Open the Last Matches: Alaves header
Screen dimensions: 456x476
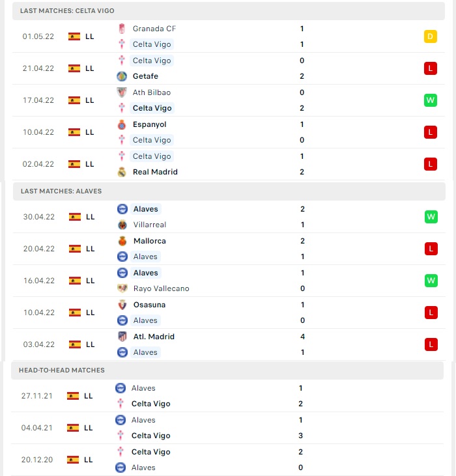click(x=229, y=191)
